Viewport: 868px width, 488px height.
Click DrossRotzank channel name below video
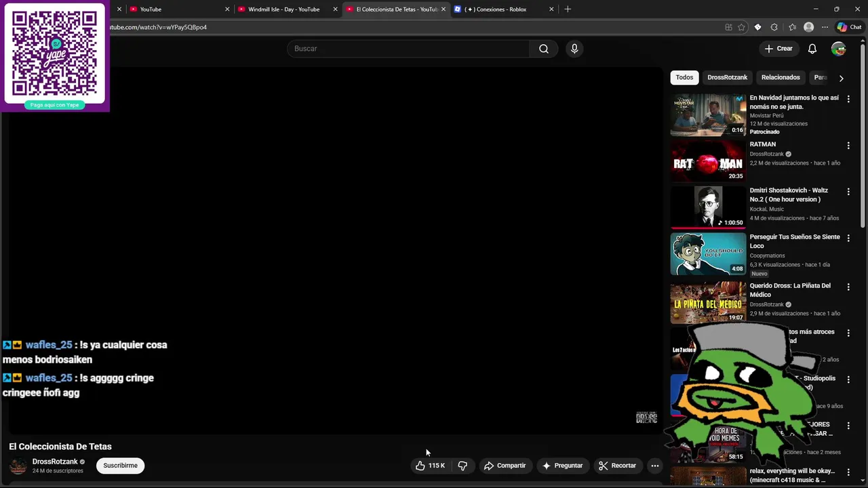coord(55,462)
